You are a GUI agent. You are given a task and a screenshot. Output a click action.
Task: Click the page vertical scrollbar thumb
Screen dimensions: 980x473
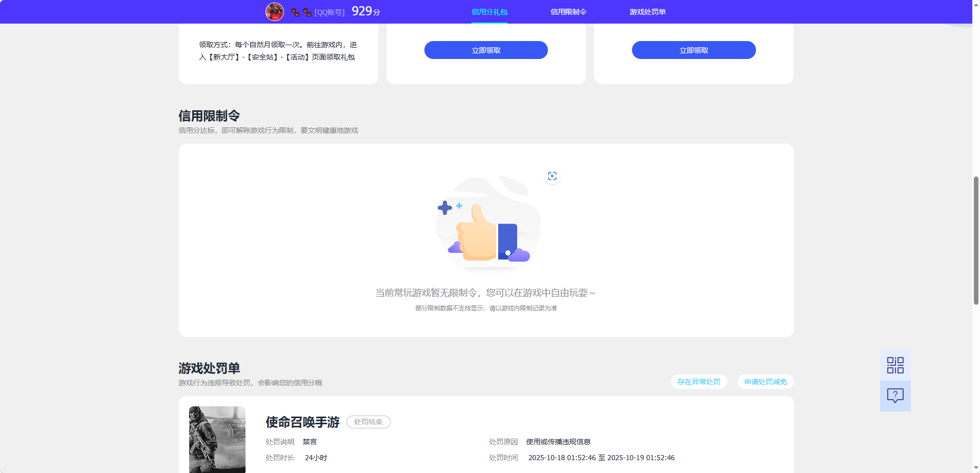pos(976,240)
